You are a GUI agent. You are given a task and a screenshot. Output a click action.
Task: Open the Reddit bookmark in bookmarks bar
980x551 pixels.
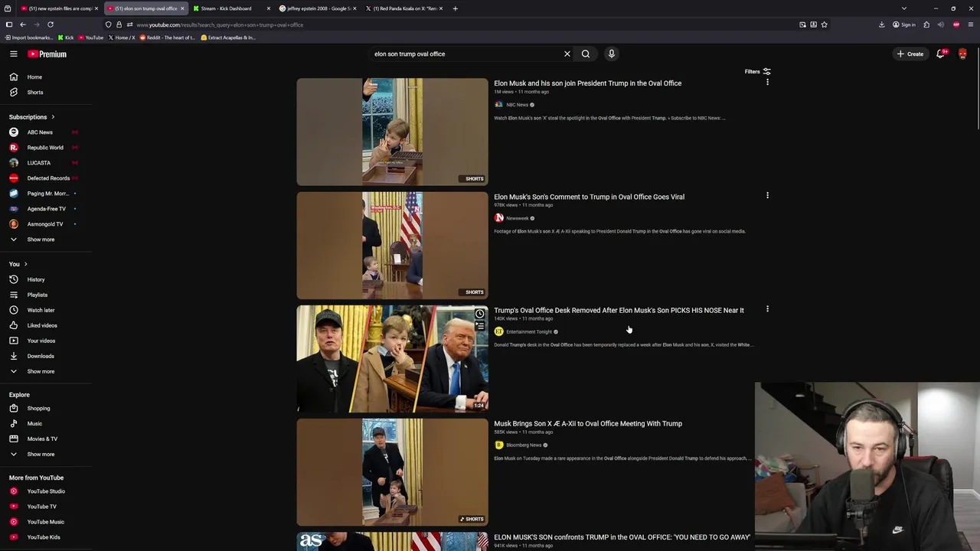point(167,37)
